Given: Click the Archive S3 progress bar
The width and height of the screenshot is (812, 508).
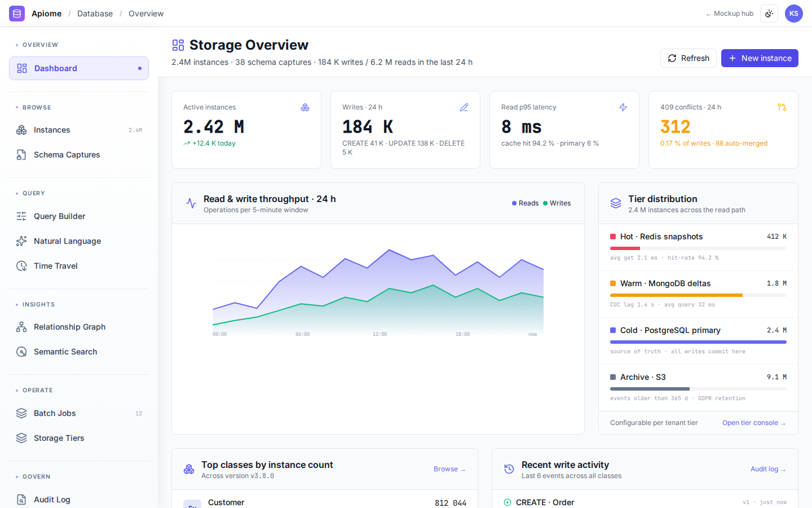Looking at the screenshot, I should 698,389.
